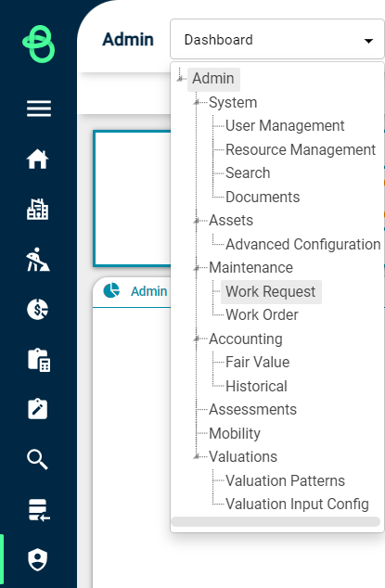
Task: Select the admin shield sidebar icon
Action: [37, 560]
